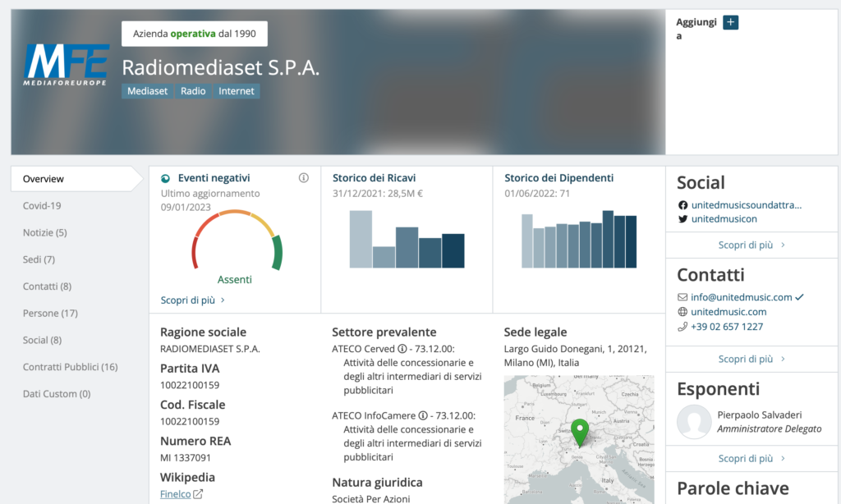Screen dimensions: 841x504
Task: Open Contratti Pubblici (16) section
Action: 71,367
